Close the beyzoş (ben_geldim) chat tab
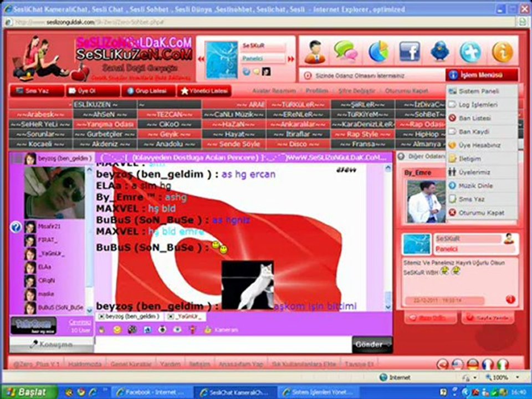This screenshot has width=532, height=399. click(x=101, y=316)
